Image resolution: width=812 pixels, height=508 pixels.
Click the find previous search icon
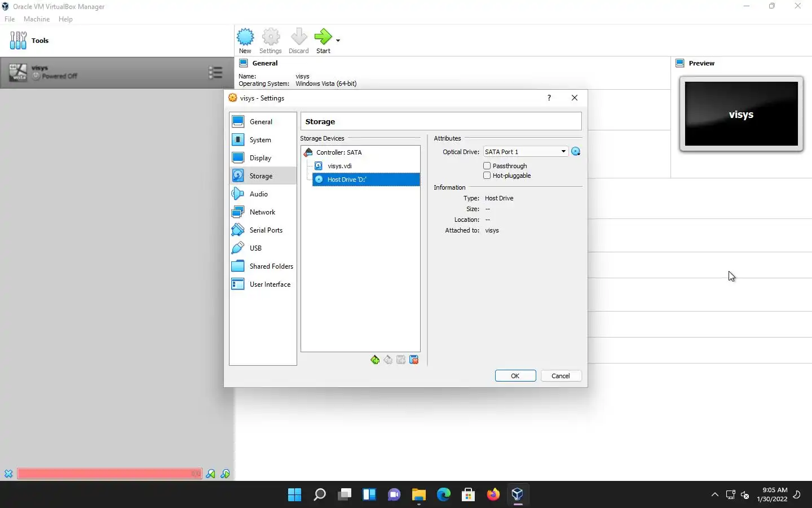coord(210,474)
